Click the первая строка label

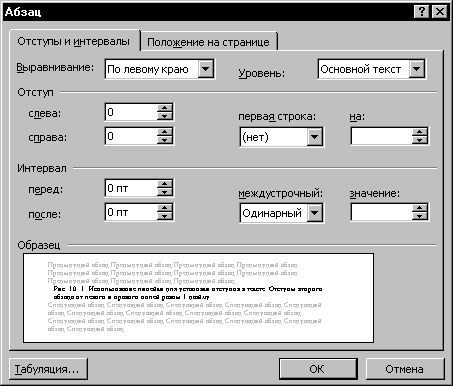[x=277, y=117]
